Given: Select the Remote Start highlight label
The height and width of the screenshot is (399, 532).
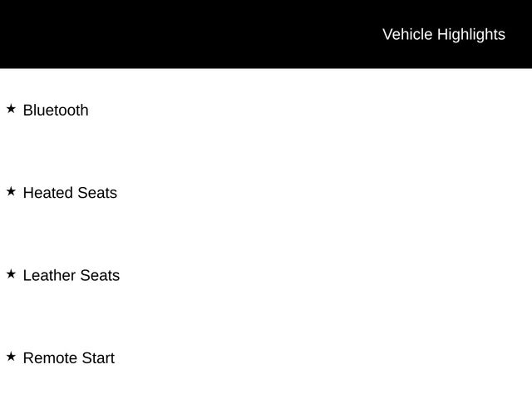Looking at the screenshot, I should pos(69,358).
